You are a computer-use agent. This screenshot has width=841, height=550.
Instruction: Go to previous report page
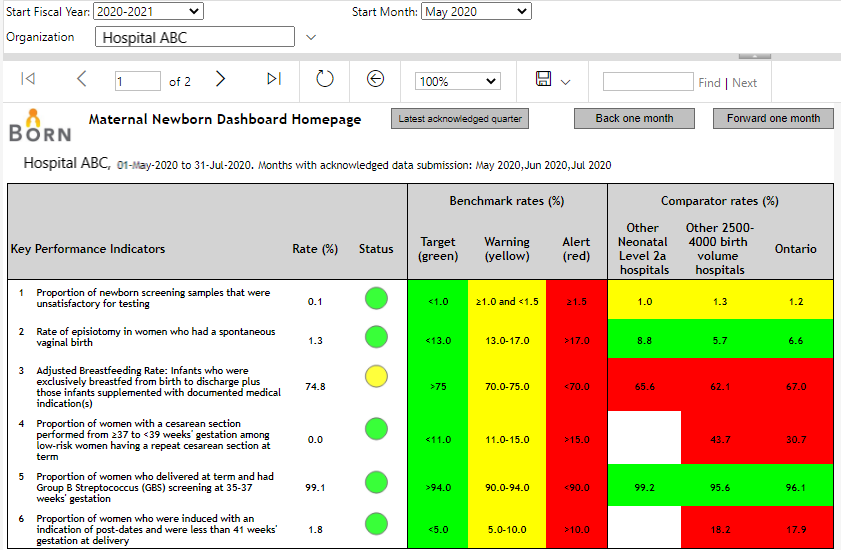pos(82,80)
